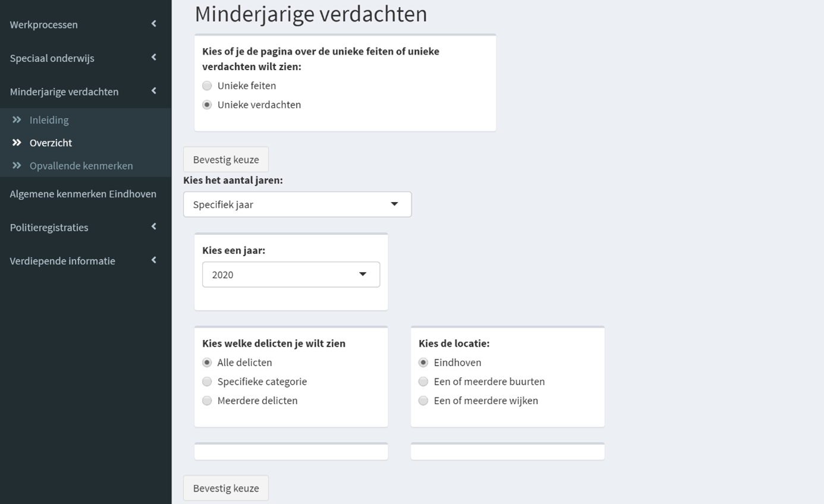Expand the Politieregistraties chevron arrow
The height and width of the screenshot is (504, 824).
tap(154, 227)
